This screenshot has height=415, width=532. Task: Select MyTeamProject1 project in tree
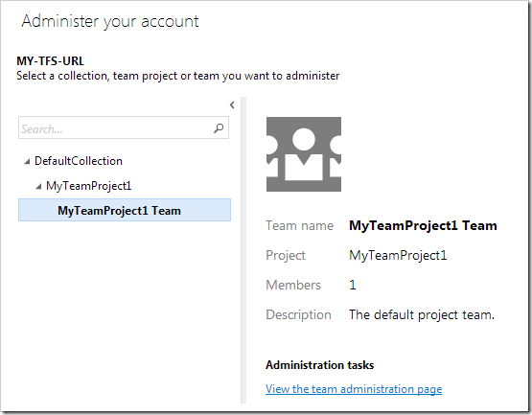88,186
